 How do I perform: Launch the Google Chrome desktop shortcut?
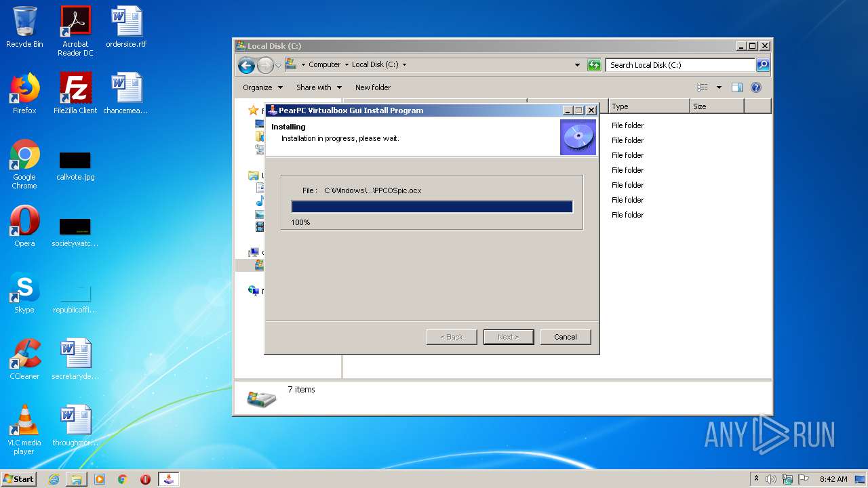24,164
